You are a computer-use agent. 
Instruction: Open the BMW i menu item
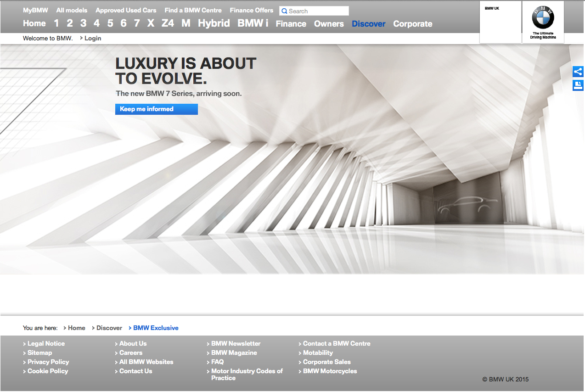pyautogui.click(x=253, y=23)
